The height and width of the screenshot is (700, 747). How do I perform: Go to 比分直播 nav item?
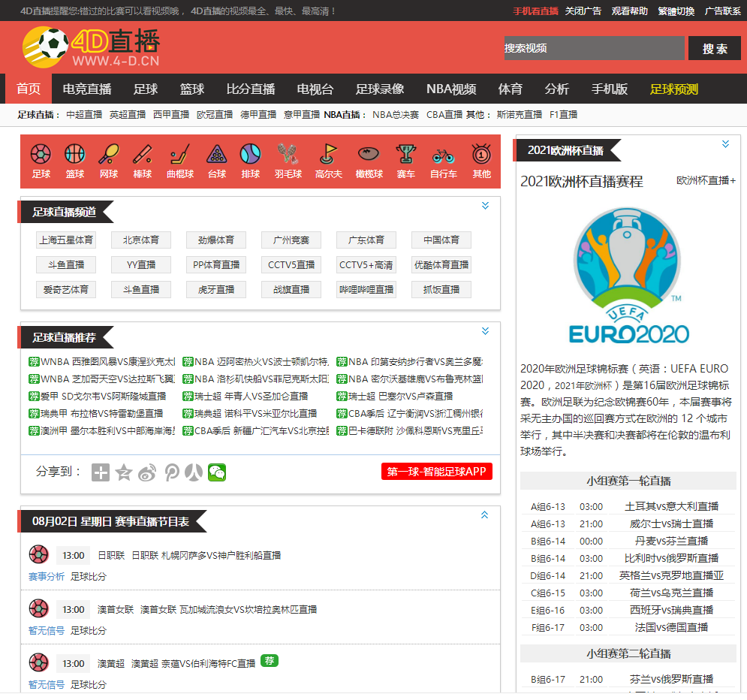click(251, 89)
